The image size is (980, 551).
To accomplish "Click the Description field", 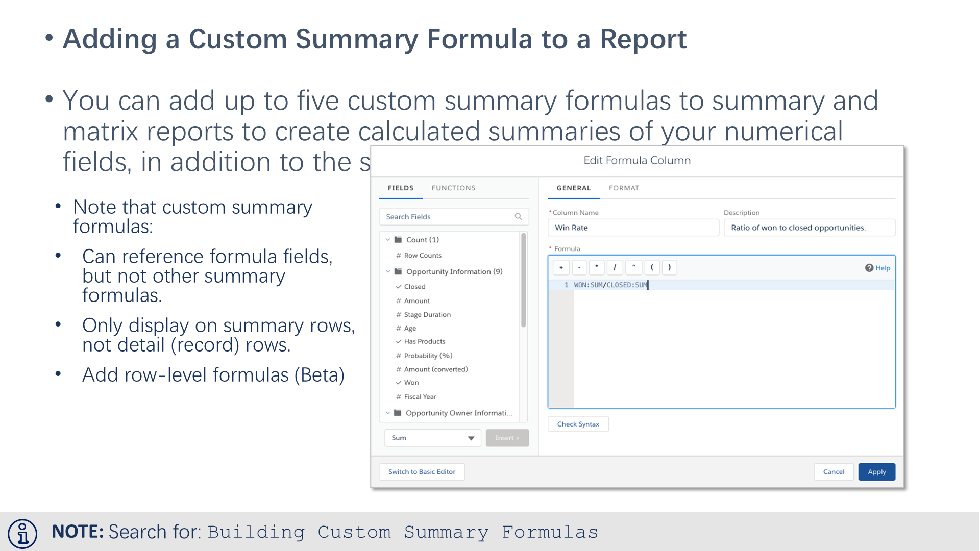I will pos(810,228).
